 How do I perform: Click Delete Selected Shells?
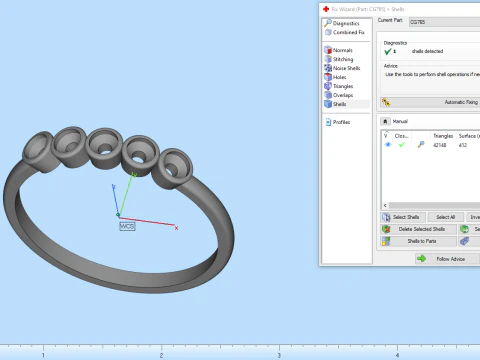coord(418,229)
